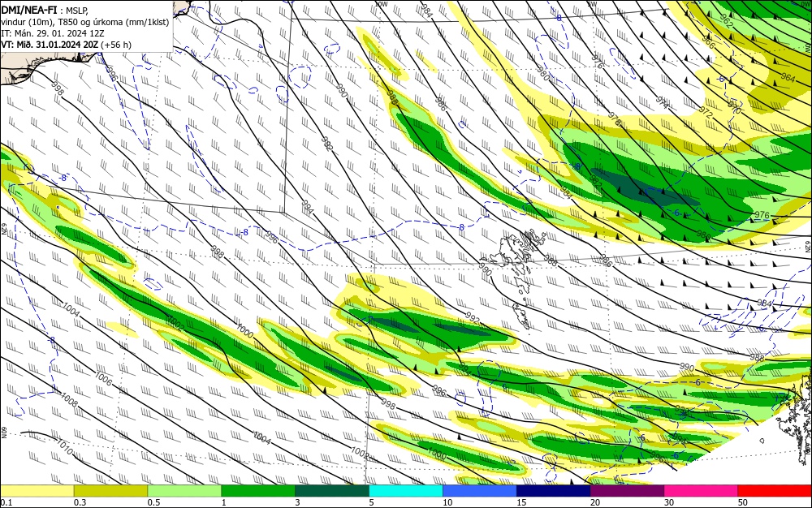
Task: Click the 1008 isobar label
Action: [69, 400]
